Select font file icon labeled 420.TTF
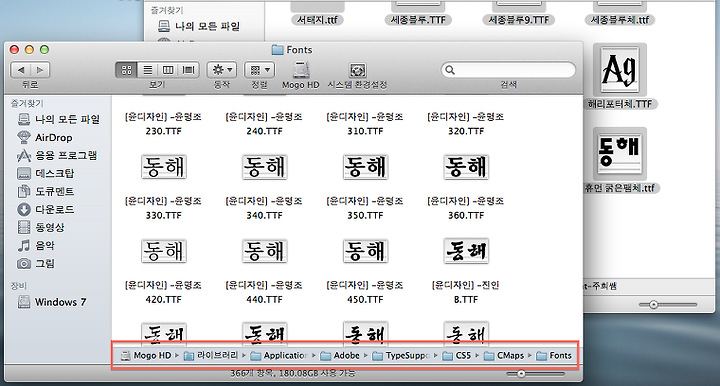 [163, 251]
